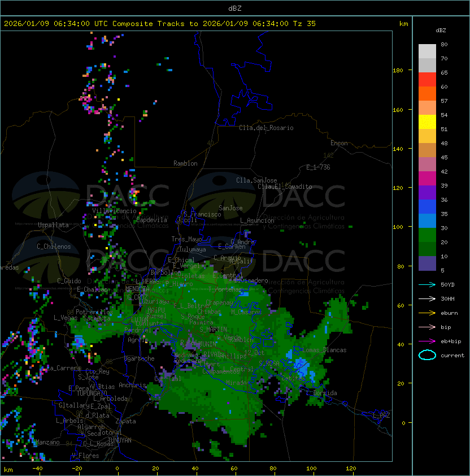Click the magenta eb+bip arrow legend icon

click(x=427, y=341)
